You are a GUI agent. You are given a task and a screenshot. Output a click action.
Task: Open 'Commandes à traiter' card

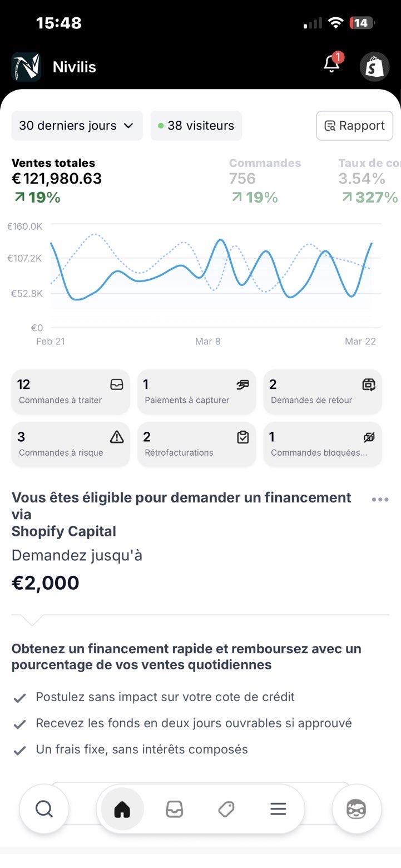(x=71, y=392)
